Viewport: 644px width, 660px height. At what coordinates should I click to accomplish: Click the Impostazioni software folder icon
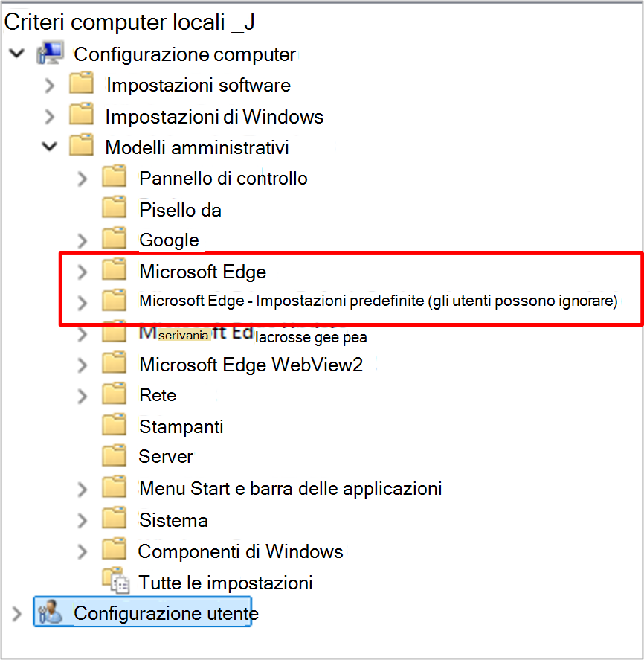pos(81,83)
